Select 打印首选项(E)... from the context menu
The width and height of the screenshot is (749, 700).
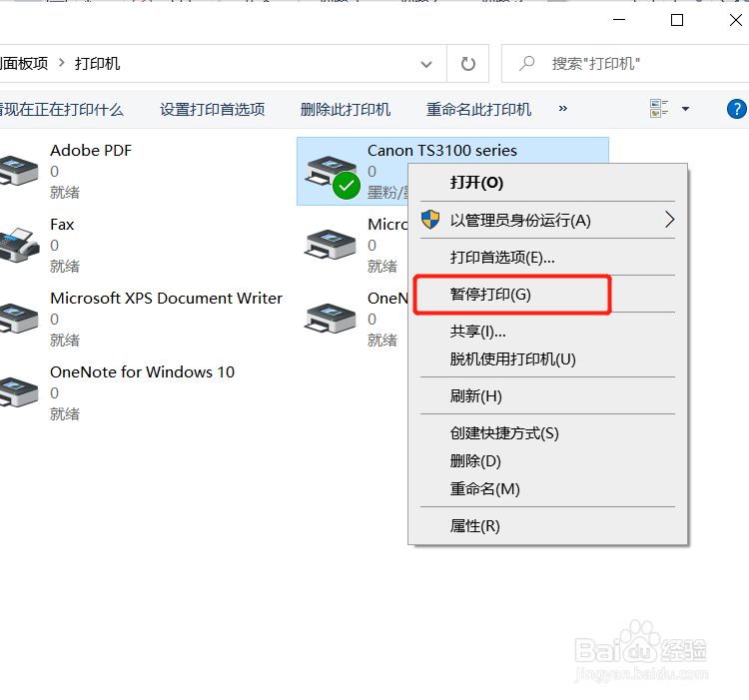tap(547, 258)
